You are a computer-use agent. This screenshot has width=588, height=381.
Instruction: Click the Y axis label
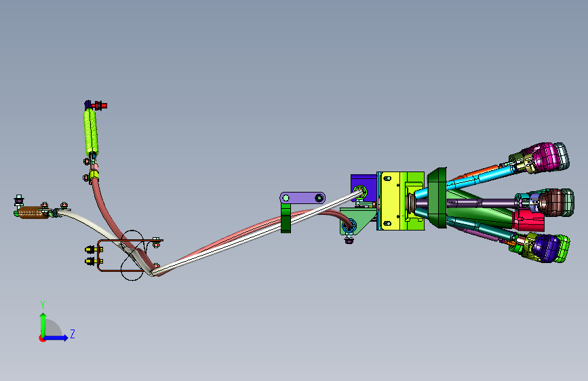(43, 305)
